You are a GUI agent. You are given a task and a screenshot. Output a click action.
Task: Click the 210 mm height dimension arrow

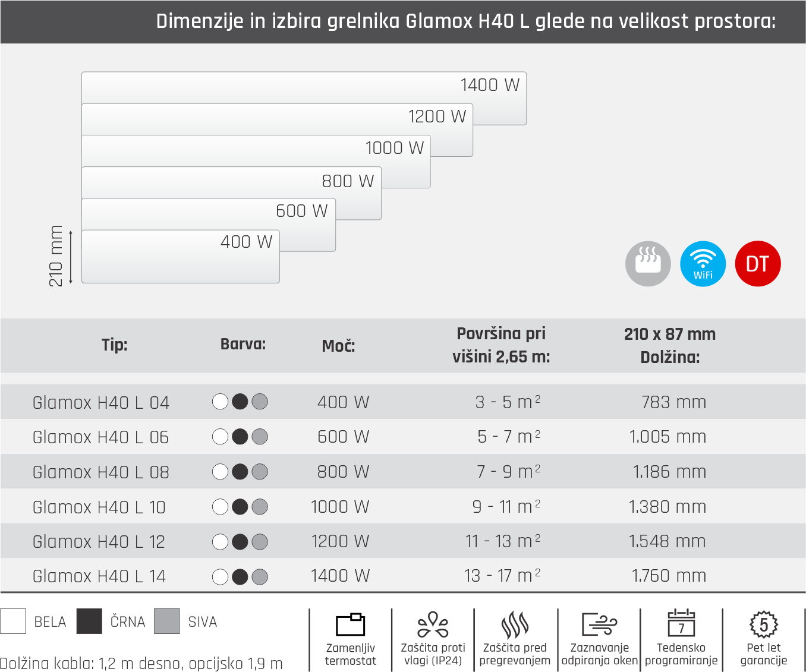pos(71,257)
